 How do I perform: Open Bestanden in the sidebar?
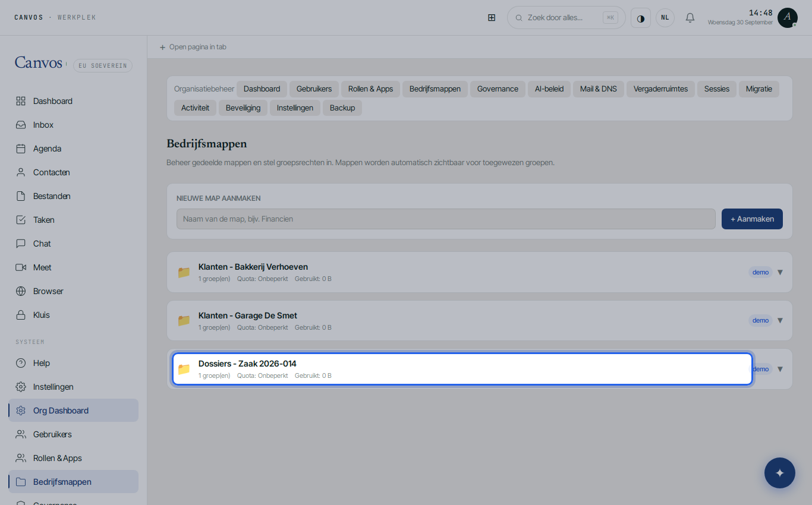tap(74, 196)
